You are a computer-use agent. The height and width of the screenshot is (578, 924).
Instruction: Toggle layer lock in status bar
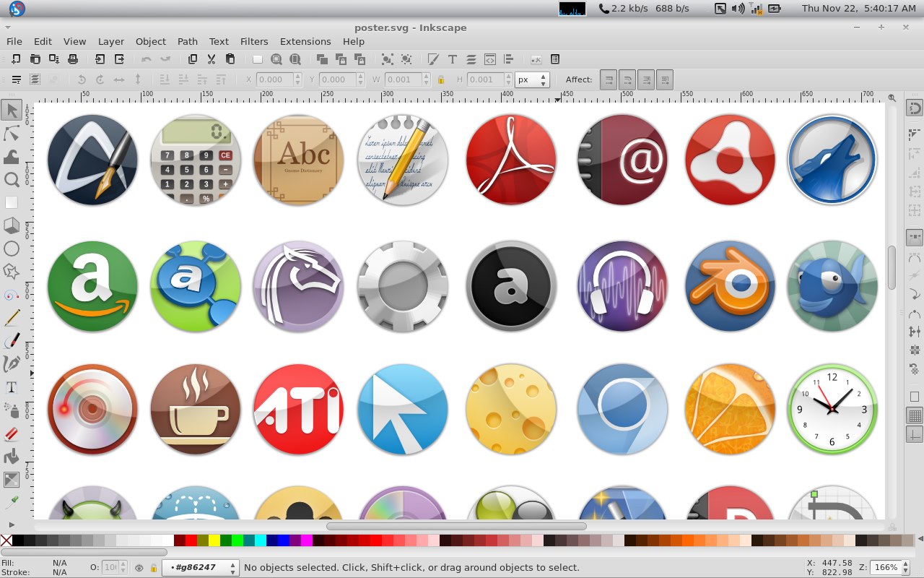pos(153,568)
